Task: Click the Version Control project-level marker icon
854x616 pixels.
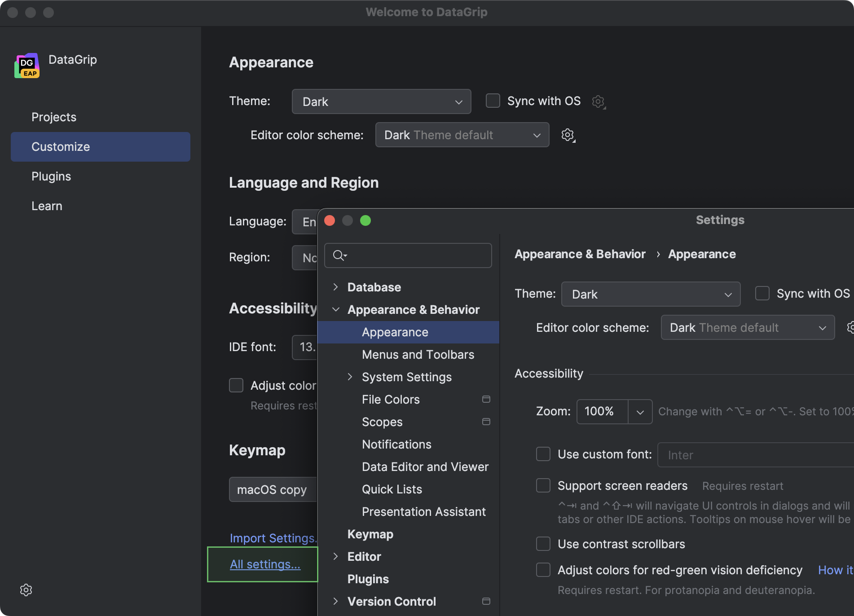Action: click(x=486, y=601)
